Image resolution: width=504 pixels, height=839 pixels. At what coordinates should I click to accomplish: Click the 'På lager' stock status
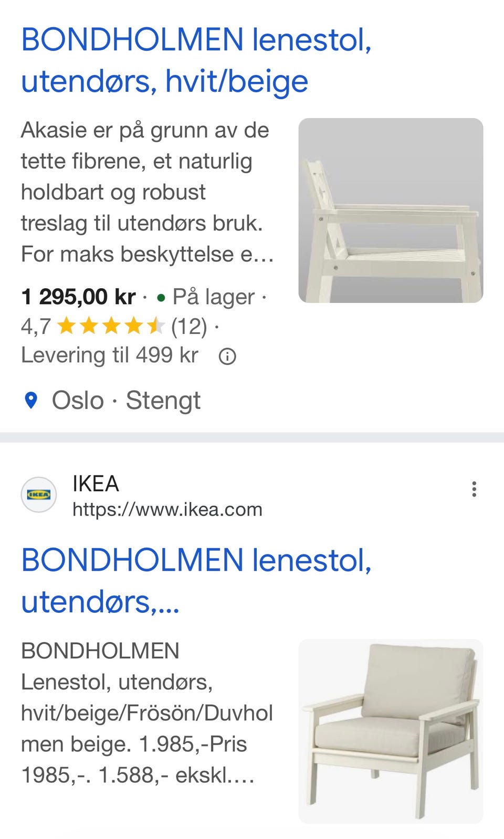click(213, 297)
